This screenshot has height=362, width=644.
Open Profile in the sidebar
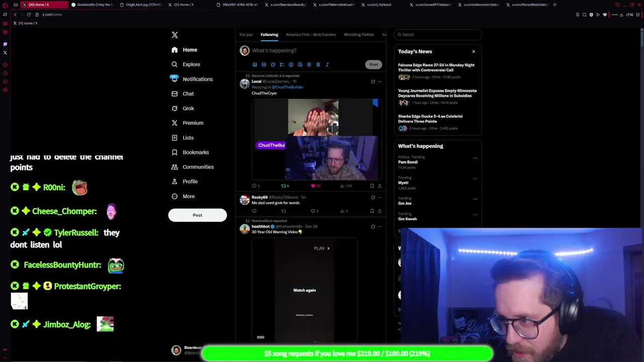pyautogui.click(x=184, y=182)
